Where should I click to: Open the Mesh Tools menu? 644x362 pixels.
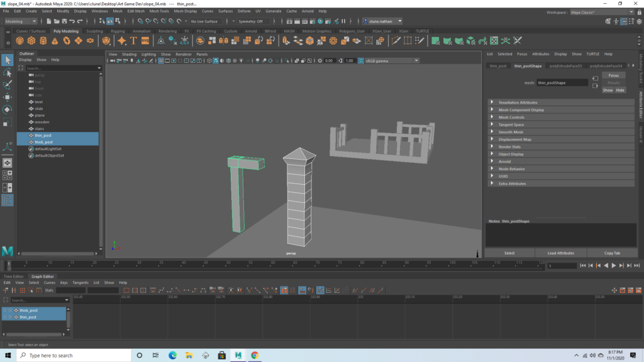[159, 11]
